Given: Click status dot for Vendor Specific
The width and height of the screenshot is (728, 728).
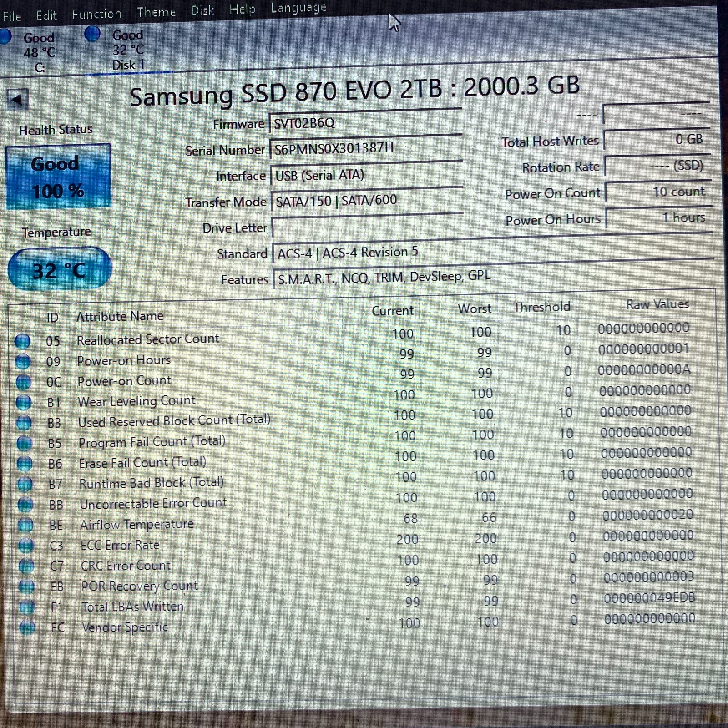Looking at the screenshot, I should point(27,627).
